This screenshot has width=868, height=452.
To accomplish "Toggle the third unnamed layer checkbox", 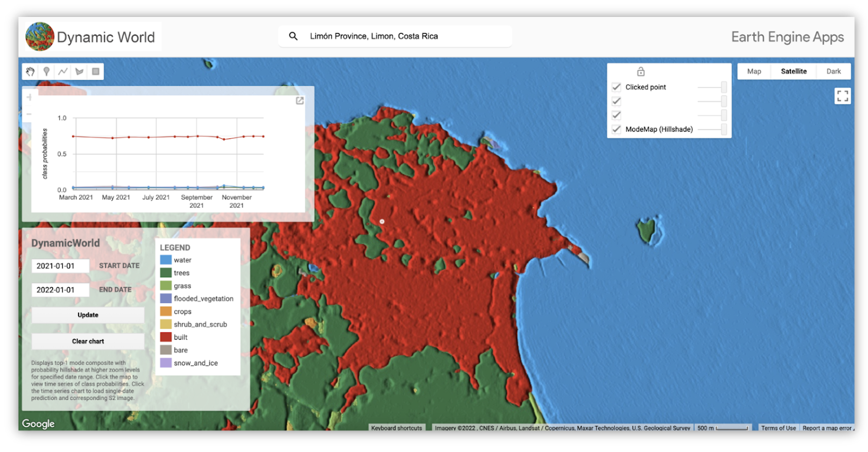I will (616, 115).
